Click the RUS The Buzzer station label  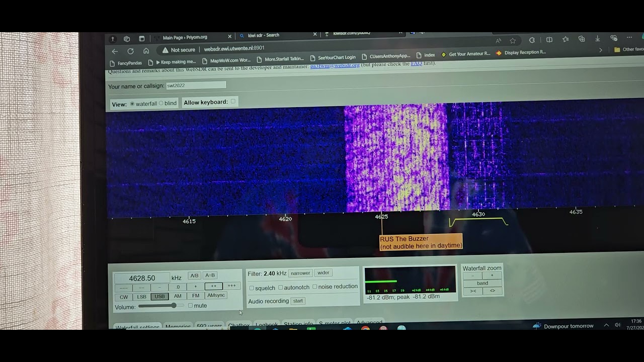pyautogui.click(x=421, y=242)
